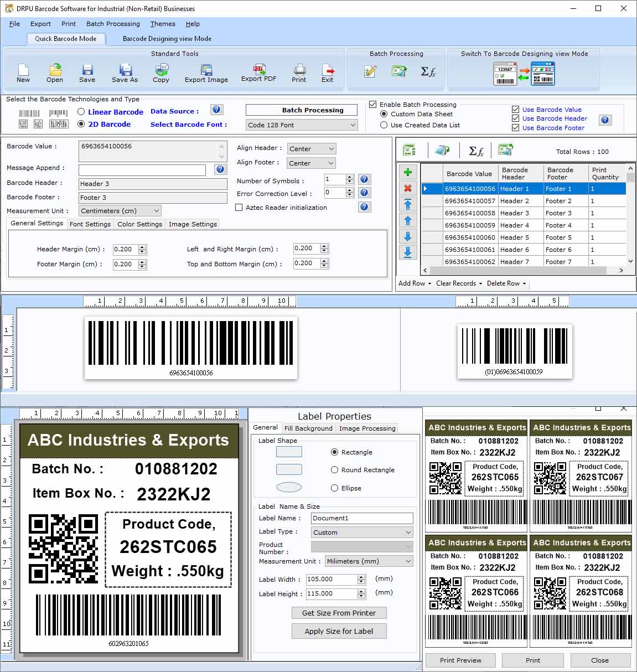The image size is (637, 672).
Task: Click the Batch Processing image export icon
Action: click(399, 71)
